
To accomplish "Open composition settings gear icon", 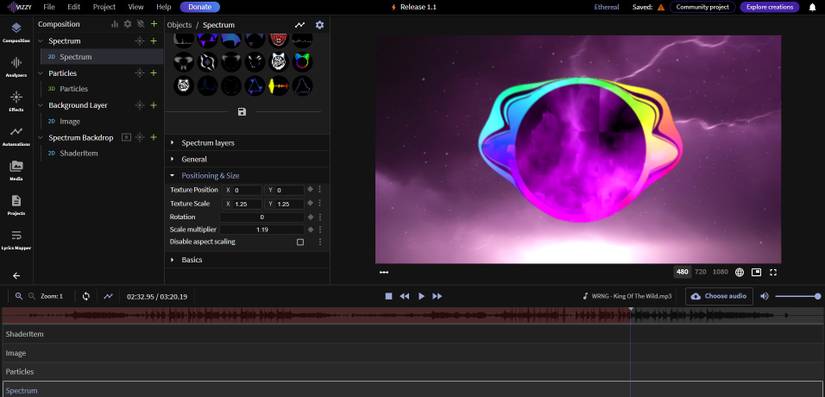I will click(x=127, y=24).
